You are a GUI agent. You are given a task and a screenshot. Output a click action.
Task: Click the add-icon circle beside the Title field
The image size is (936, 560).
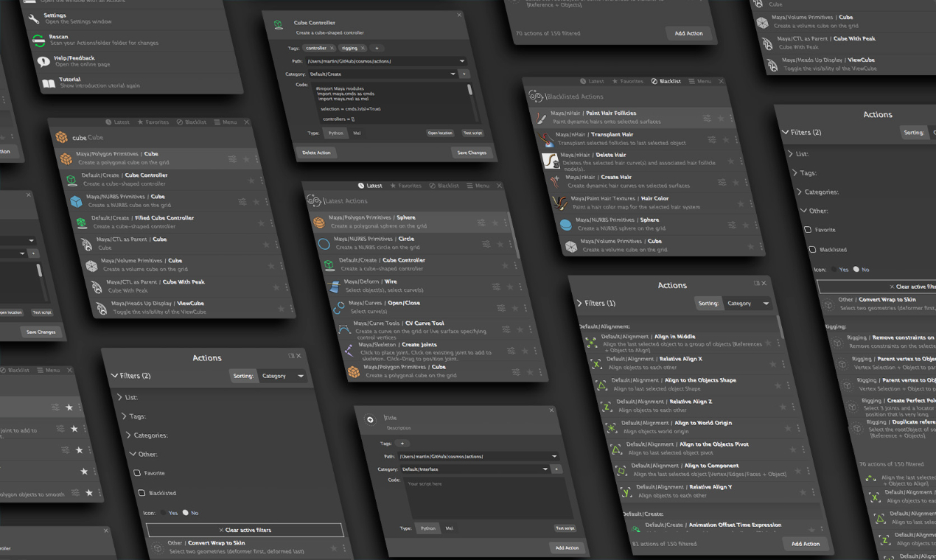coord(370,420)
